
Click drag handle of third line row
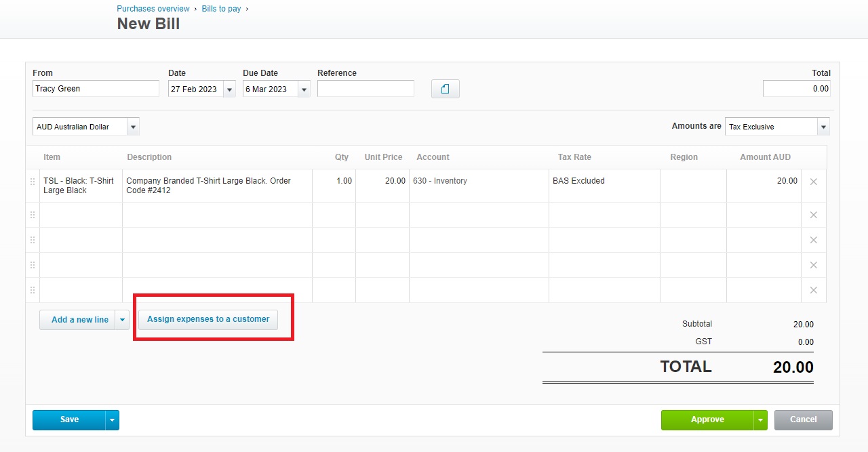click(33, 240)
